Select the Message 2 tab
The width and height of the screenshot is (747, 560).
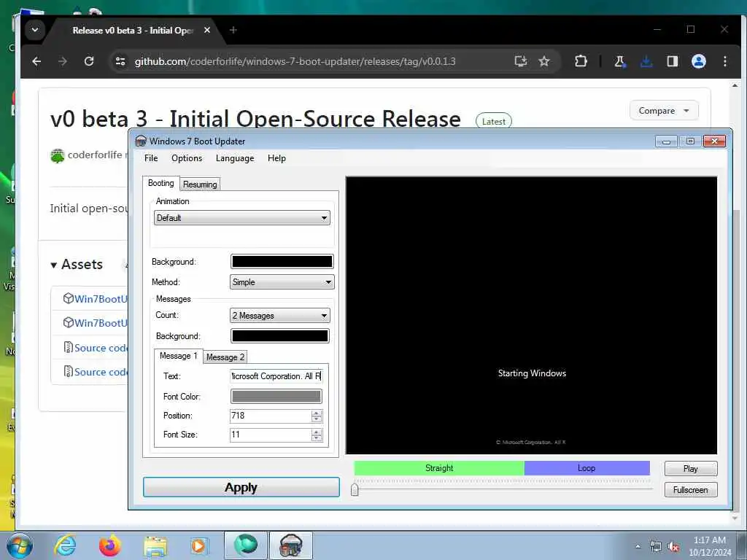225,357
